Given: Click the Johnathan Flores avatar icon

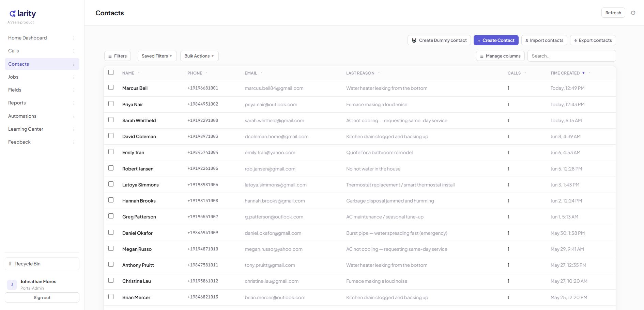Looking at the screenshot, I should coord(12,284).
